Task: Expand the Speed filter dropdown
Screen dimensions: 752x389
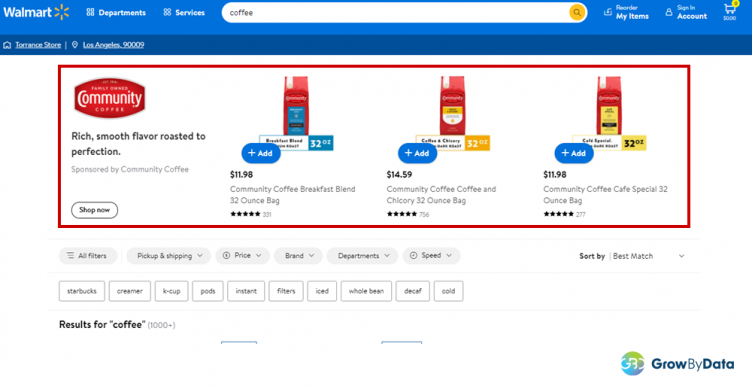Action: coord(431,256)
